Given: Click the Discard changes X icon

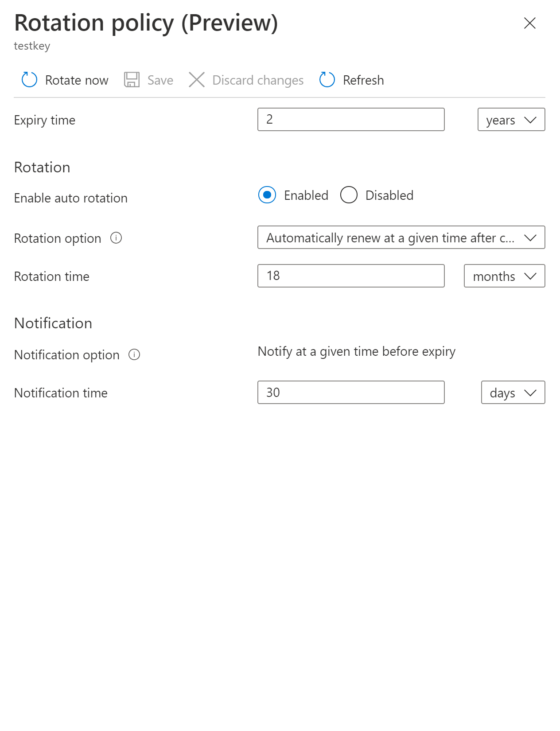Looking at the screenshot, I should click(196, 80).
